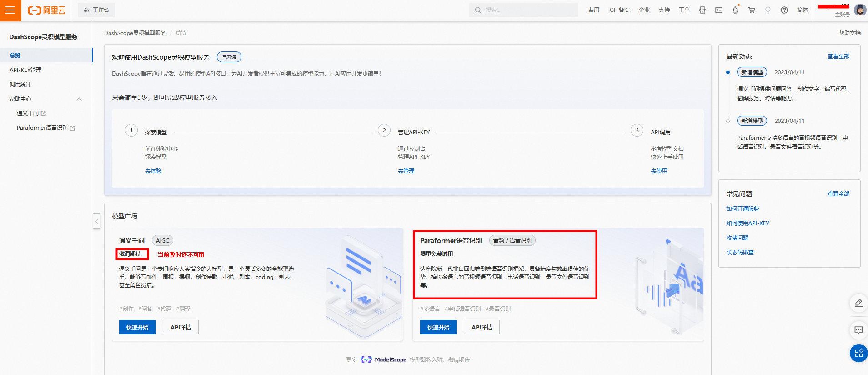Click step 2 circle 管理API-KEY

tap(384, 131)
